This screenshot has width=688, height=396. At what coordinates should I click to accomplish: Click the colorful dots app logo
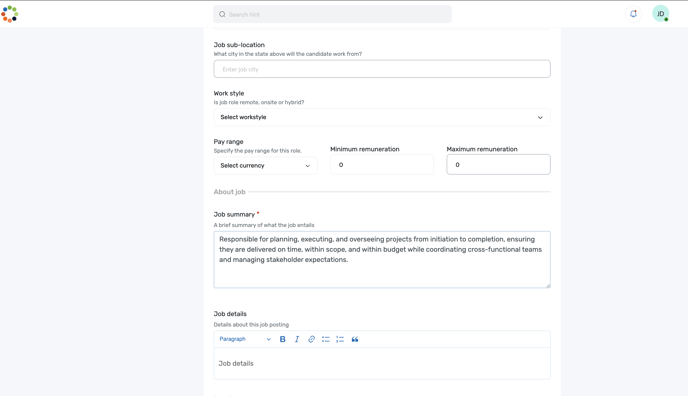tap(10, 14)
